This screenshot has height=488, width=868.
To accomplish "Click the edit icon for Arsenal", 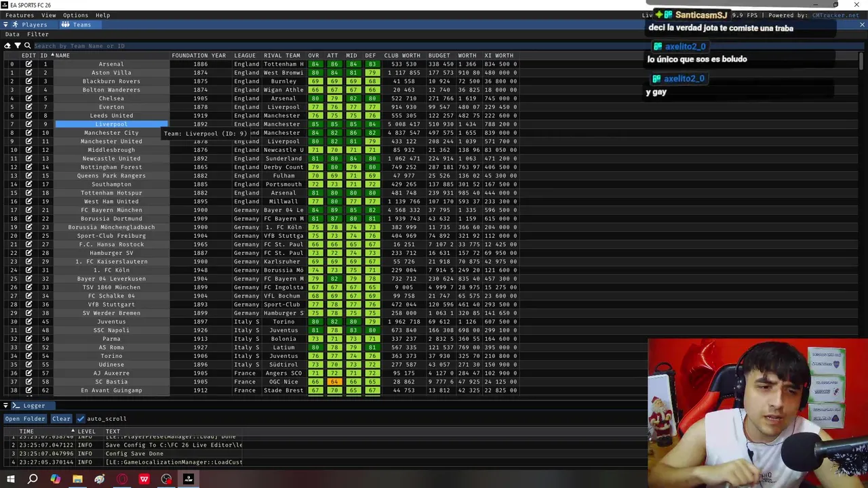I will 28,64.
